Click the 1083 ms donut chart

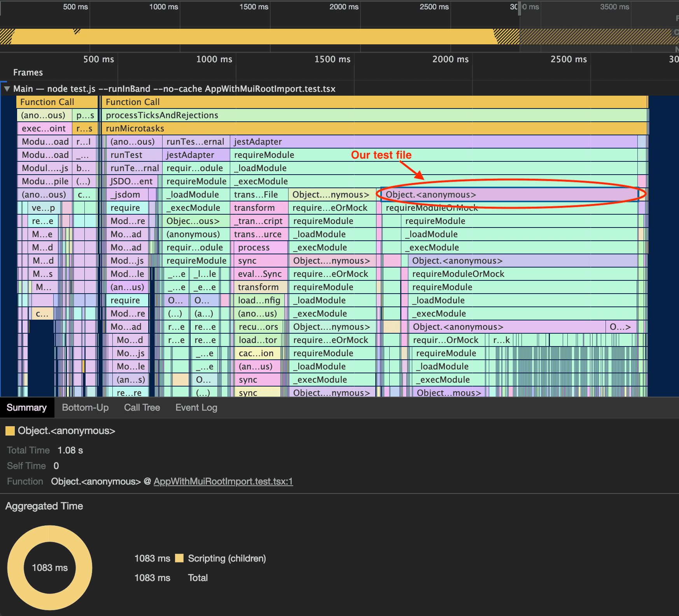click(x=50, y=568)
